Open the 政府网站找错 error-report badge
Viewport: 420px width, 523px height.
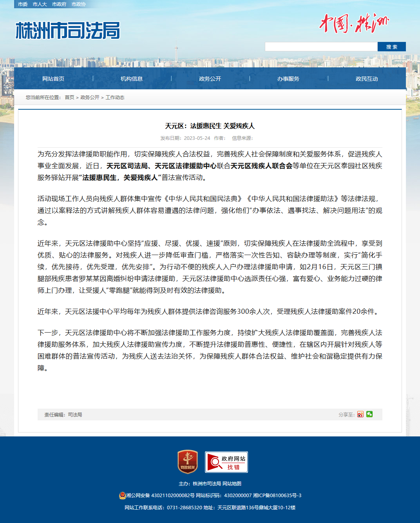coord(226,462)
